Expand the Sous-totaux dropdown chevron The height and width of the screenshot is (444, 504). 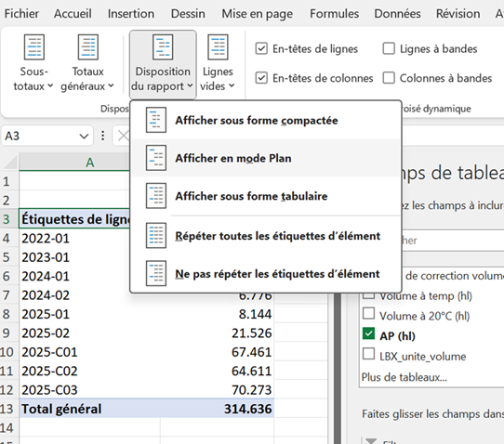(50, 85)
